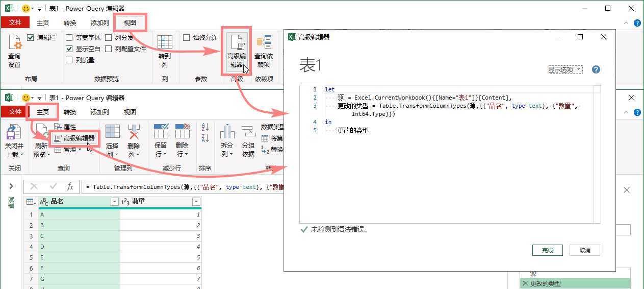The height and width of the screenshot is (289, 644).
Task: Open 查询设置 in the upper window ribbon
Action: point(14,51)
